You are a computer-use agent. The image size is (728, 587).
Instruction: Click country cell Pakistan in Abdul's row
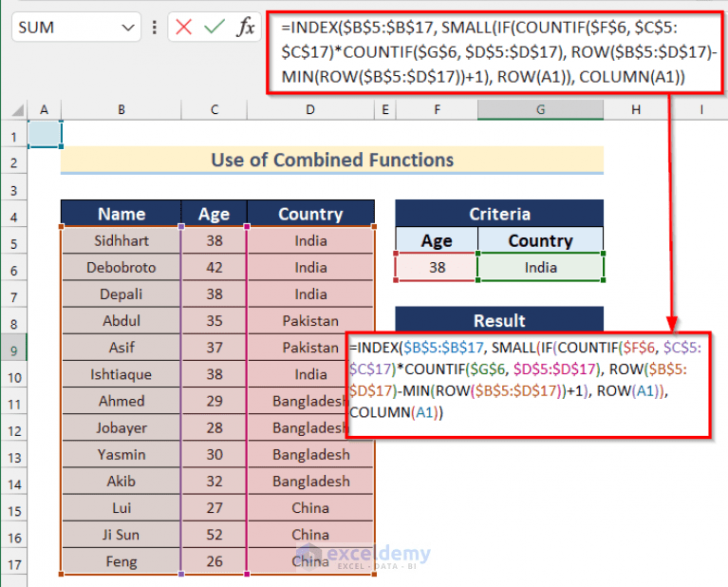[x=310, y=321]
